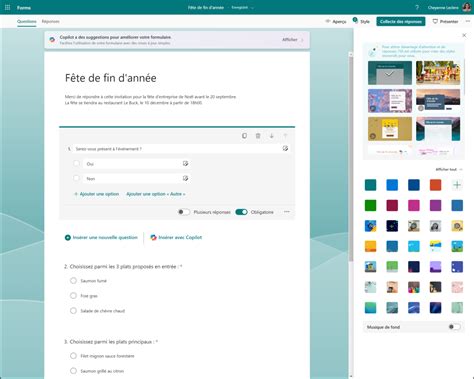Click Collecte des réponses button
474x379 pixels.
pyautogui.click(x=401, y=21)
